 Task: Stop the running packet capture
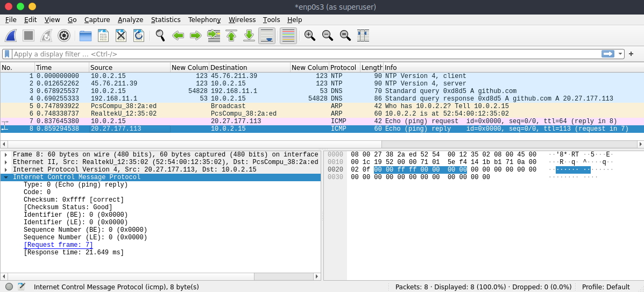[29, 35]
